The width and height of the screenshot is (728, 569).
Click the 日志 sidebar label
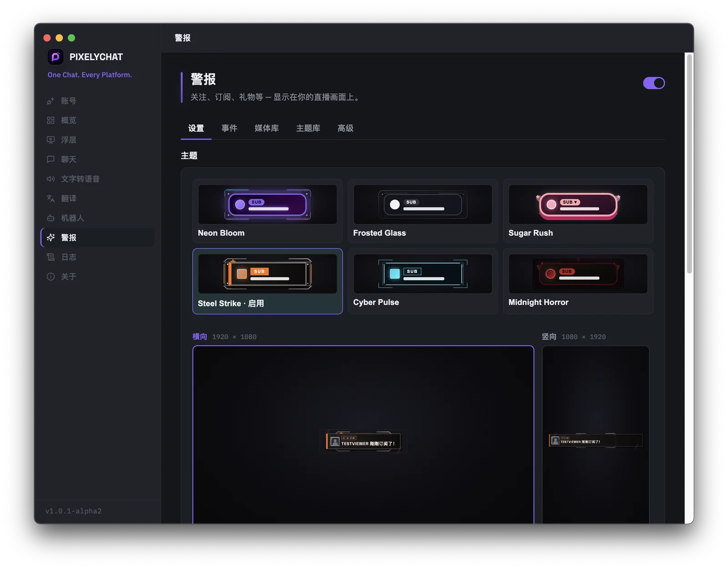pos(69,257)
